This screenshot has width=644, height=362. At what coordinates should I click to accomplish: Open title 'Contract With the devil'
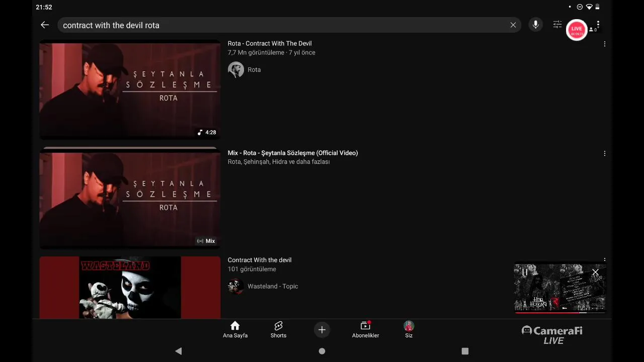pos(260,260)
